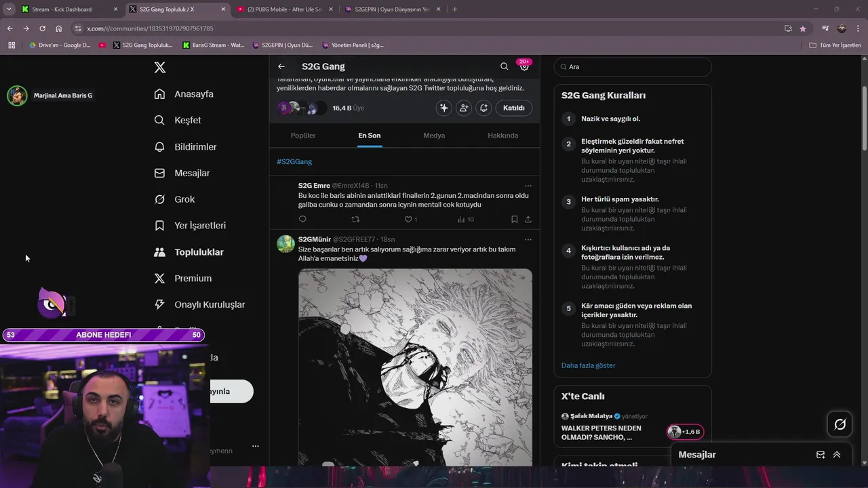Compose new message in Mesajlar drawer

click(x=821, y=455)
